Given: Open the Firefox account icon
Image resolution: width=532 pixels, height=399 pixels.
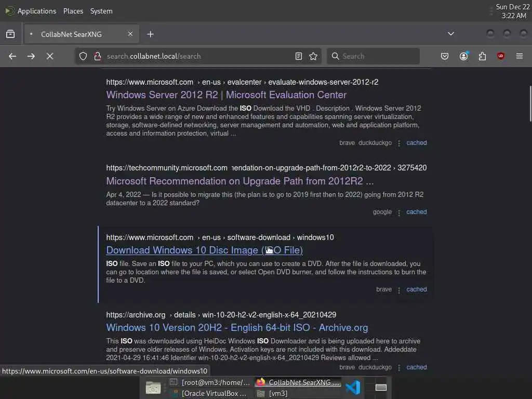Looking at the screenshot, I should (463, 56).
